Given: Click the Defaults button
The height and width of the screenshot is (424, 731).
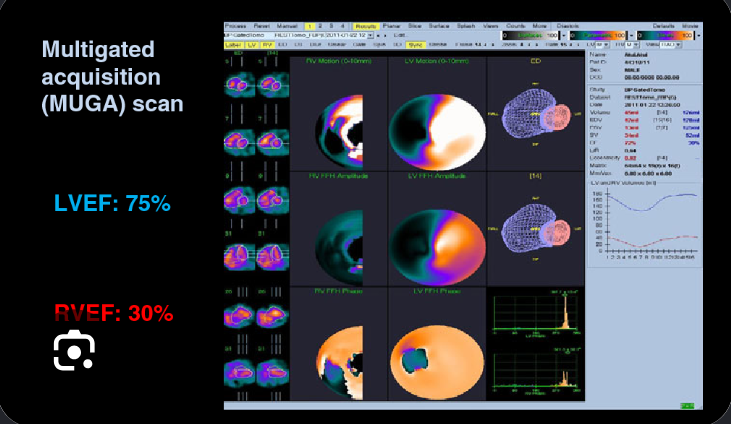Looking at the screenshot, I should tap(663, 26).
